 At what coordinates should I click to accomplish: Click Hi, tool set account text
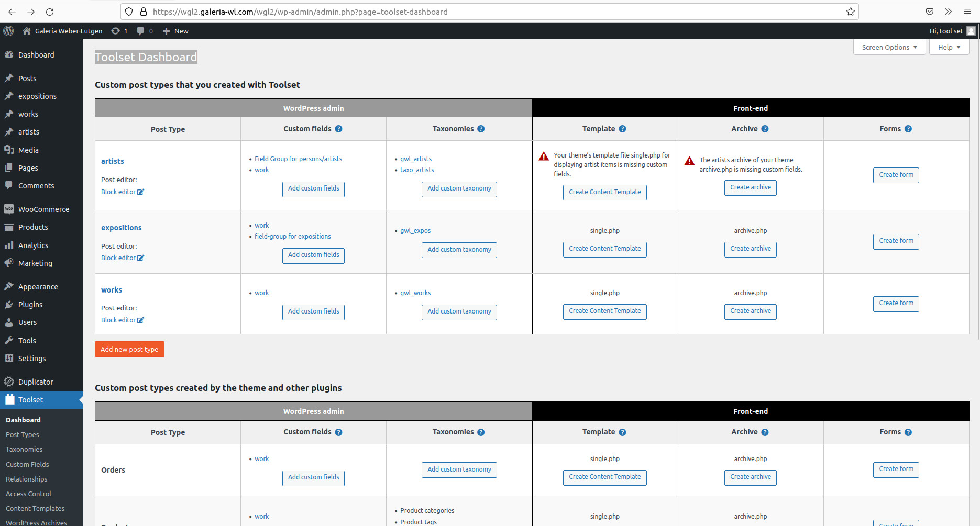946,31
